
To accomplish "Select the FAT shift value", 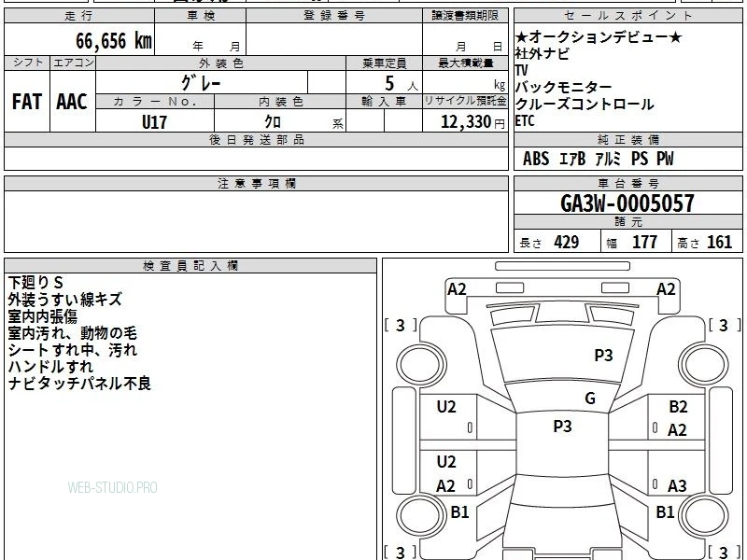I will click(x=27, y=102).
